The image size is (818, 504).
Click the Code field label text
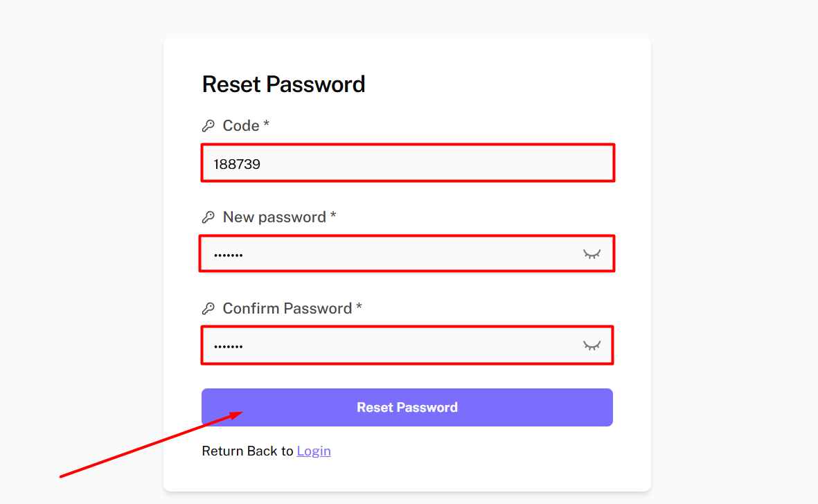pyautogui.click(x=241, y=126)
